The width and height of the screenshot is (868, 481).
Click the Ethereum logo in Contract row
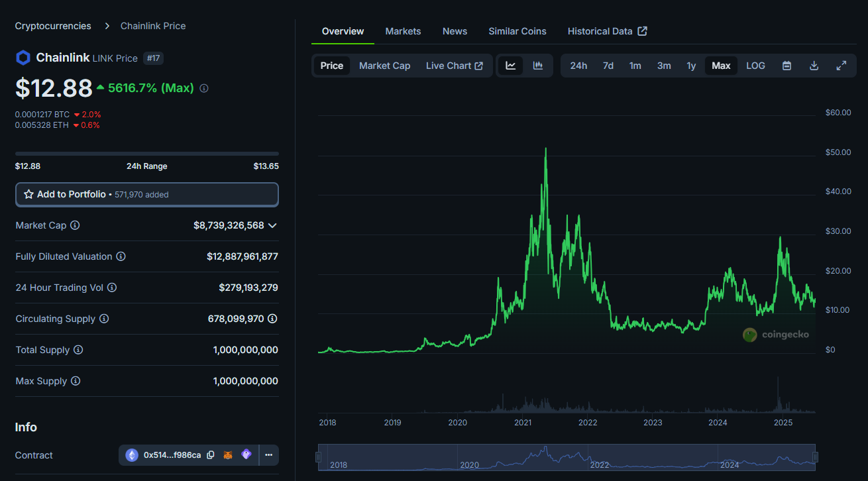point(132,455)
